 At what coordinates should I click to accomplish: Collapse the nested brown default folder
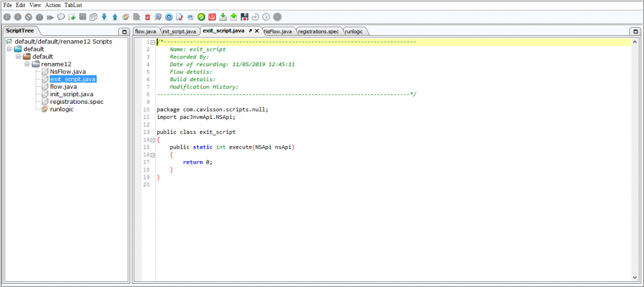click(18, 57)
